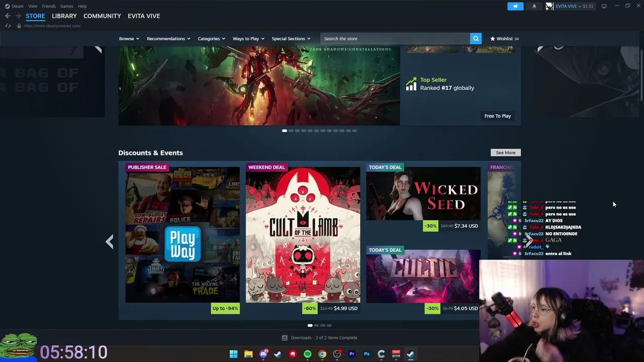Click See More for Discounts & Events
Screen dimensions: 644x362
point(506,153)
